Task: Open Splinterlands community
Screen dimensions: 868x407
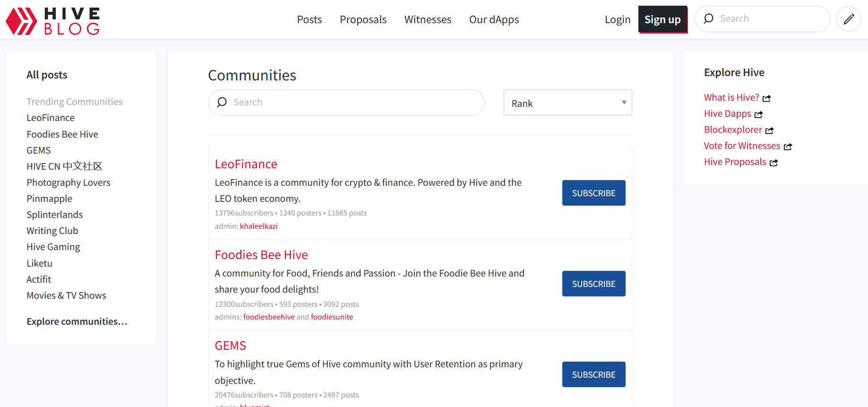Action: tap(55, 215)
